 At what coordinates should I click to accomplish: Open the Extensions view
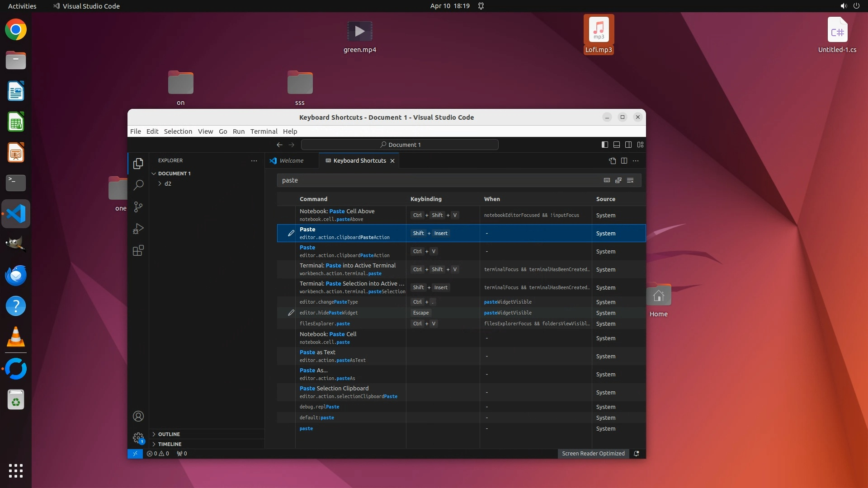pos(138,251)
